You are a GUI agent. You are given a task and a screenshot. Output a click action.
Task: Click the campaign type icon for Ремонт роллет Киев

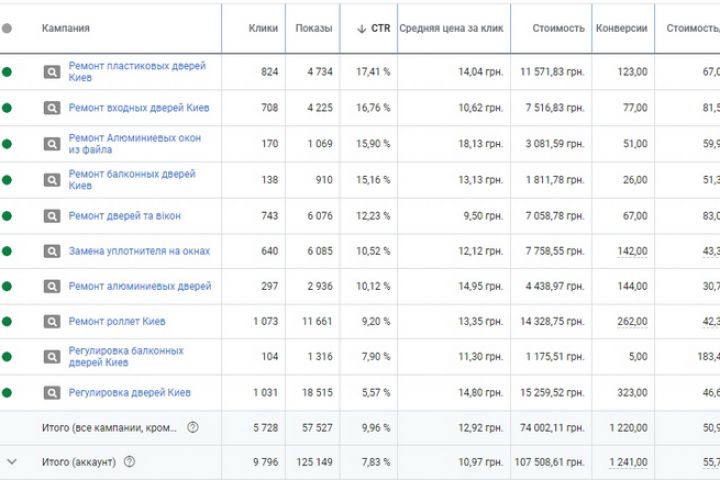52,322
